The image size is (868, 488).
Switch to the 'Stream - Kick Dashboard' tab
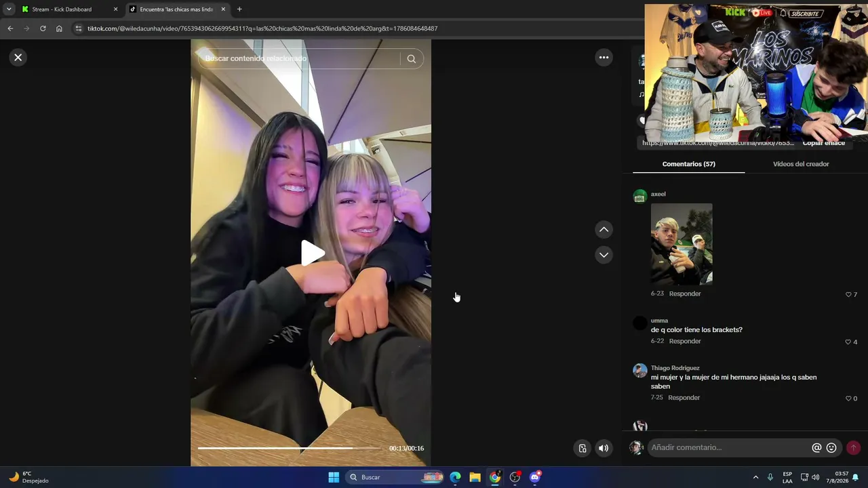point(68,9)
